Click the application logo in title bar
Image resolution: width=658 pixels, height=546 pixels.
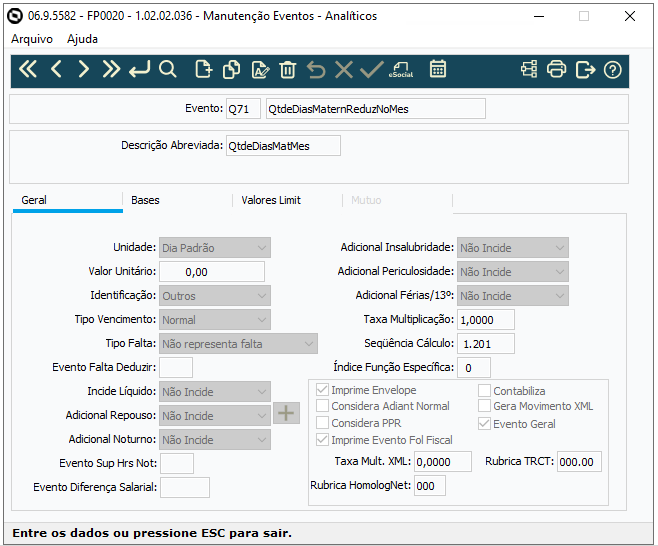16,16
